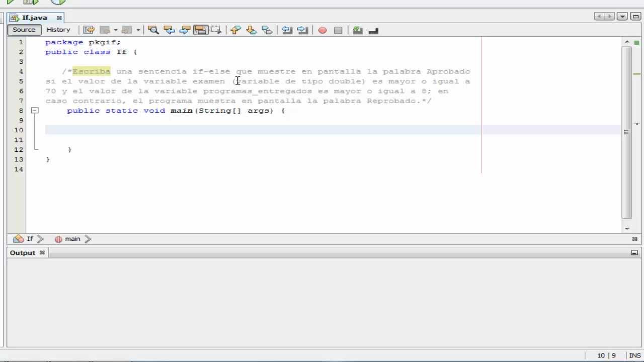
Task: Click the Find Selection magnifier icon
Action: tap(153, 30)
